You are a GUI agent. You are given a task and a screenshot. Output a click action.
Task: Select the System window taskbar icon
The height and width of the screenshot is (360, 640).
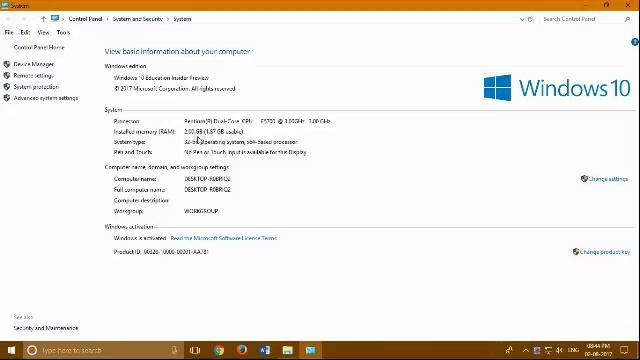[310, 350]
